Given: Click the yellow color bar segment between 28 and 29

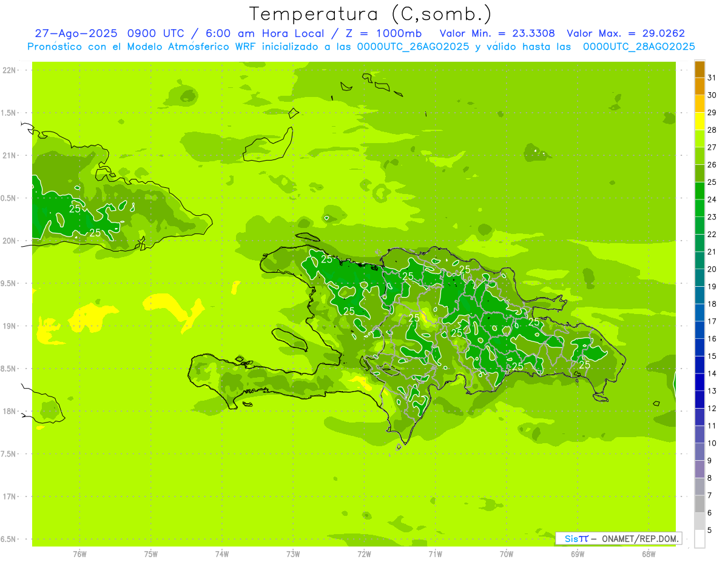Looking at the screenshot, I should [699, 121].
